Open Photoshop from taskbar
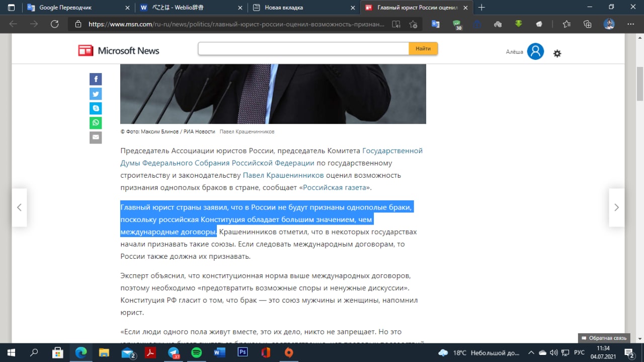This screenshot has height=362, width=644. point(243,352)
